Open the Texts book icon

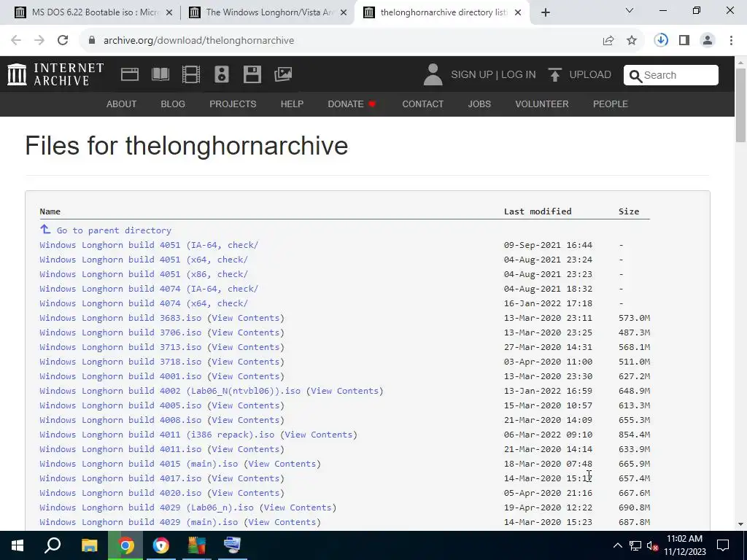coord(160,74)
